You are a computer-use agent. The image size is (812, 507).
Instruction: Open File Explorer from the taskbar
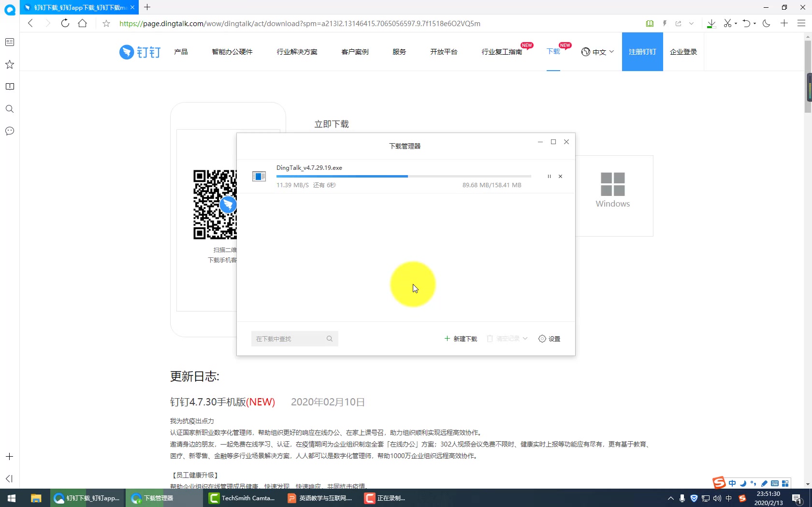tap(36, 498)
